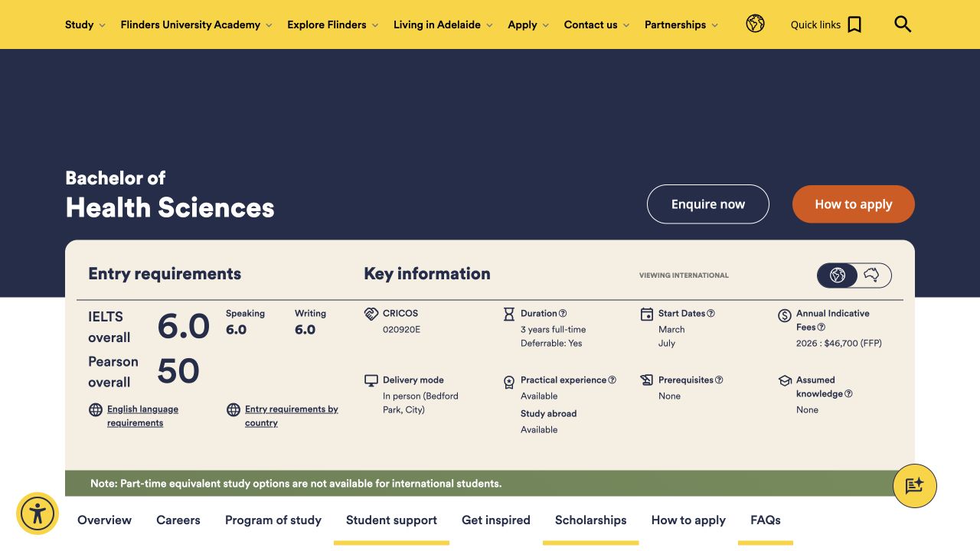Show help for Assumed knowledge
Screen dimensions: 980x551
pos(848,393)
